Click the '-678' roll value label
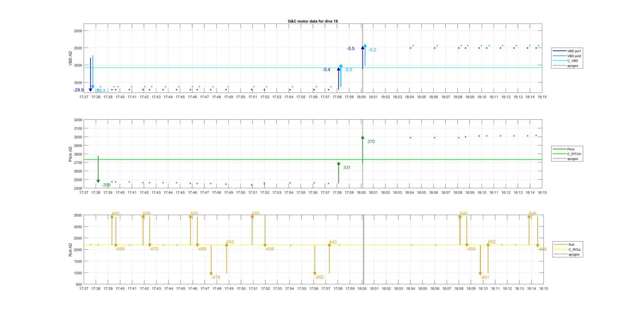The width and height of the screenshot is (644, 319). click(x=216, y=277)
